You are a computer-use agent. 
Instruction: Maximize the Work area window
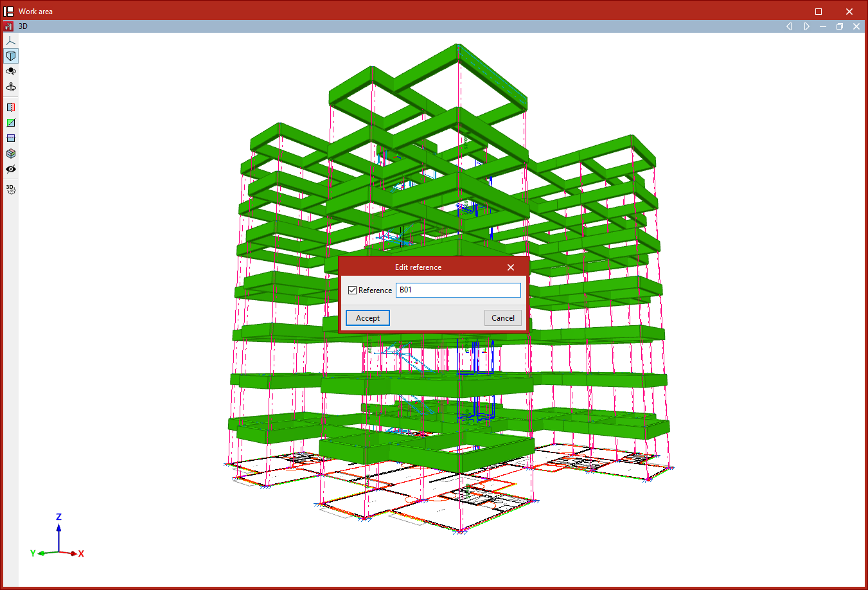(819, 11)
